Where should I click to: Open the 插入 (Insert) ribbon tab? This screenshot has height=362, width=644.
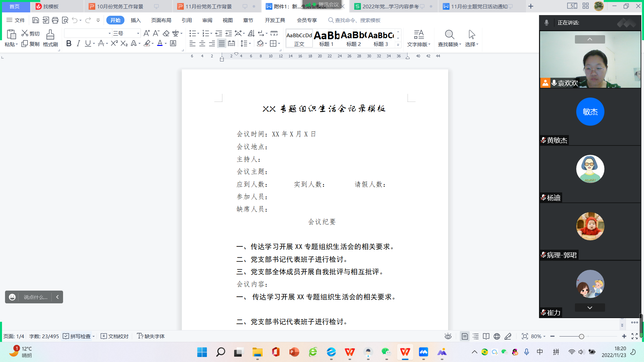click(136, 20)
